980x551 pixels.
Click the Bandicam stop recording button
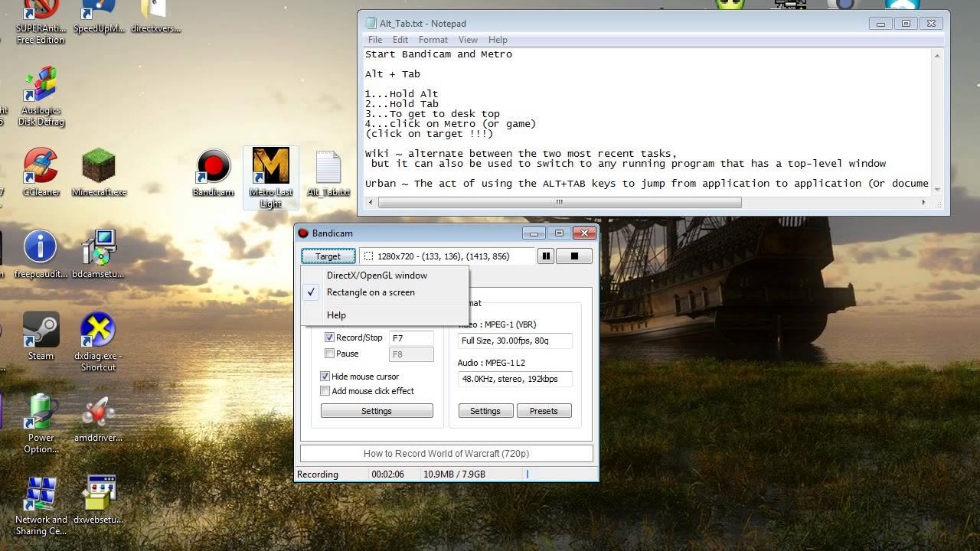[x=573, y=256]
